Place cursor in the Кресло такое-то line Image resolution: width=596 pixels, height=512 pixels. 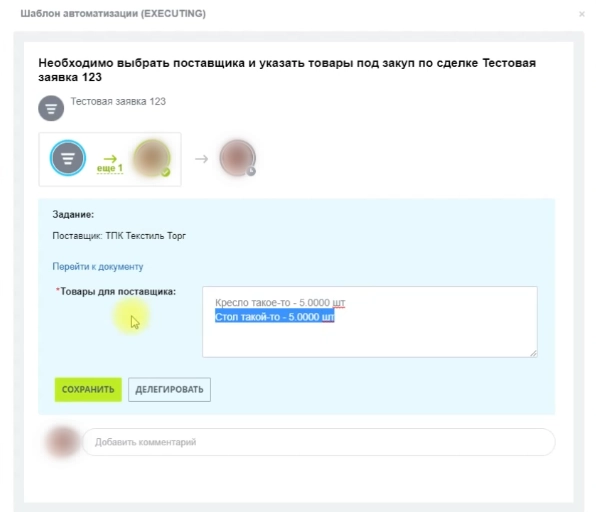pos(280,303)
